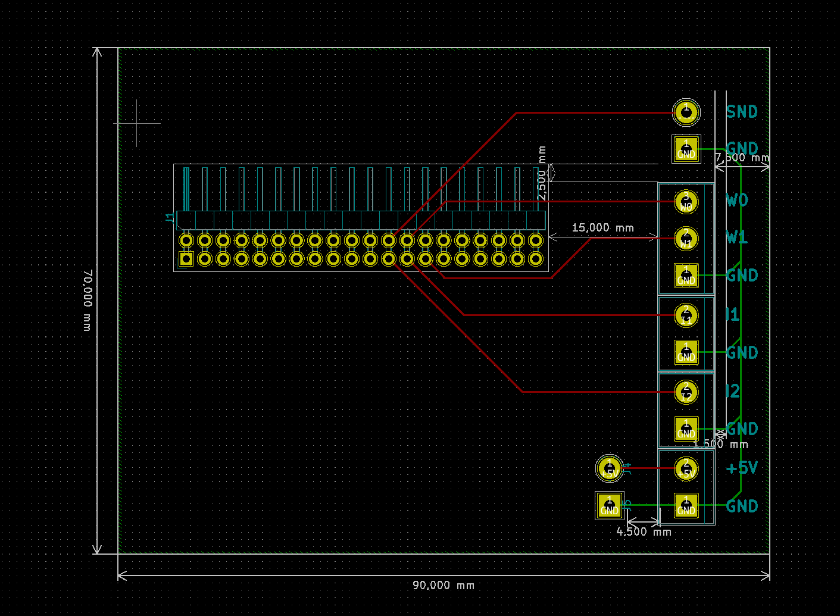
Task: Click the I2 silkscreen label
Action: coord(733,391)
